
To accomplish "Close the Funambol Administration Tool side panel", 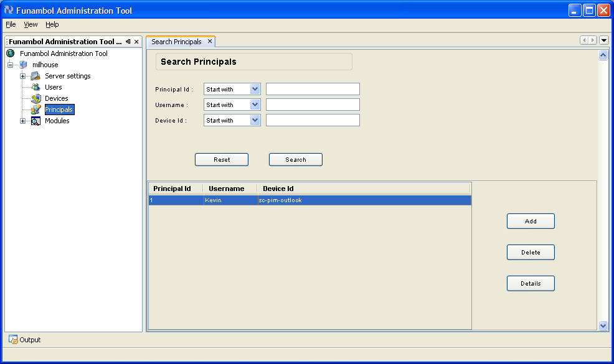I will coord(136,42).
